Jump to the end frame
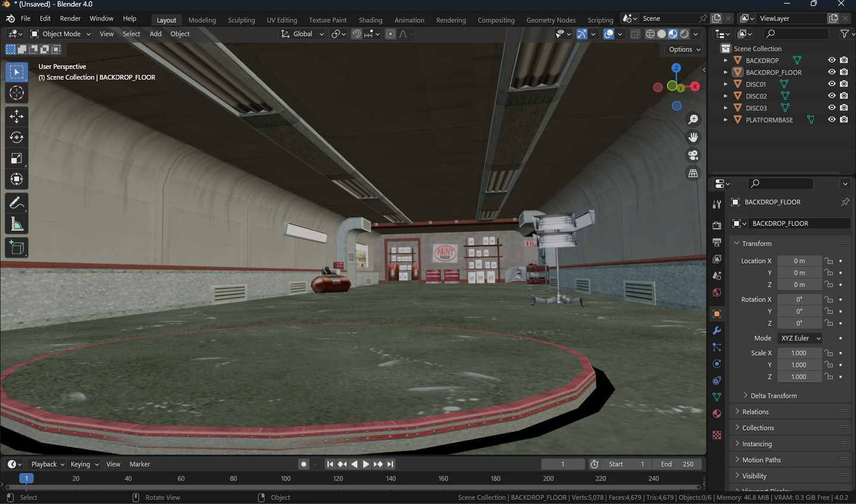The height and width of the screenshot is (504, 856). click(x=390, y=464)
